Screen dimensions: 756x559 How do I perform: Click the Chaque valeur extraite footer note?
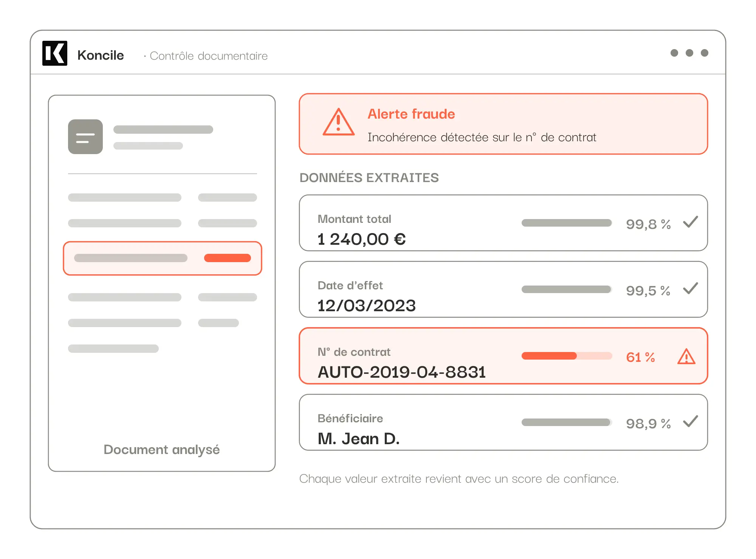(459, 479)
